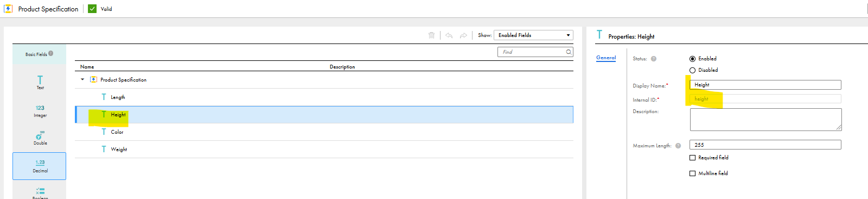Click the Basic Fields palette header
Viewport: 868px width, 199px height.
(39, 54)
